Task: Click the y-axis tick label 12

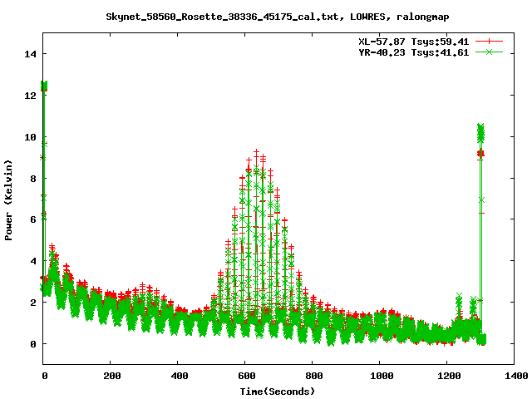Action: pyautogui.click(x=30, y=96)
